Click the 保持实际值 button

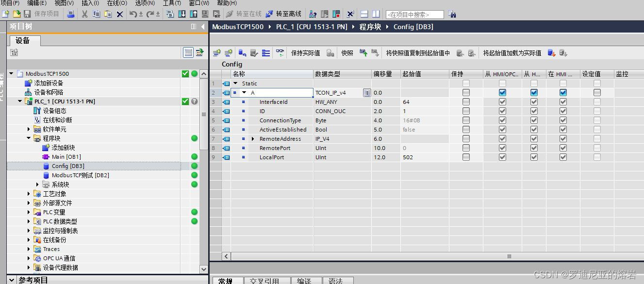(x=305, y=53)
